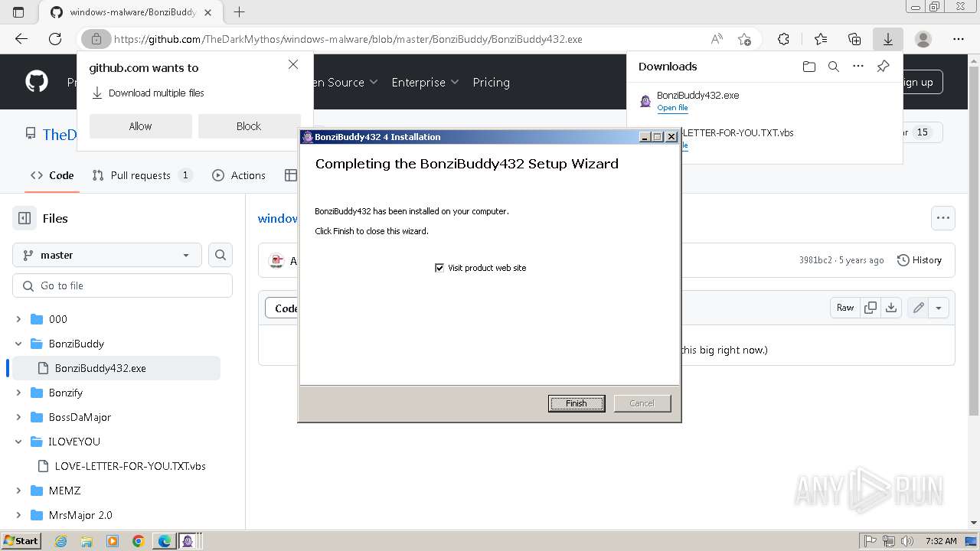The height and width of the screenshot is (551, 980).
Task: Select LOVE-LETTER-FOR-YOU.TXT.vbs in file tree
Action: pyautogui.click(x=130, y=466)
